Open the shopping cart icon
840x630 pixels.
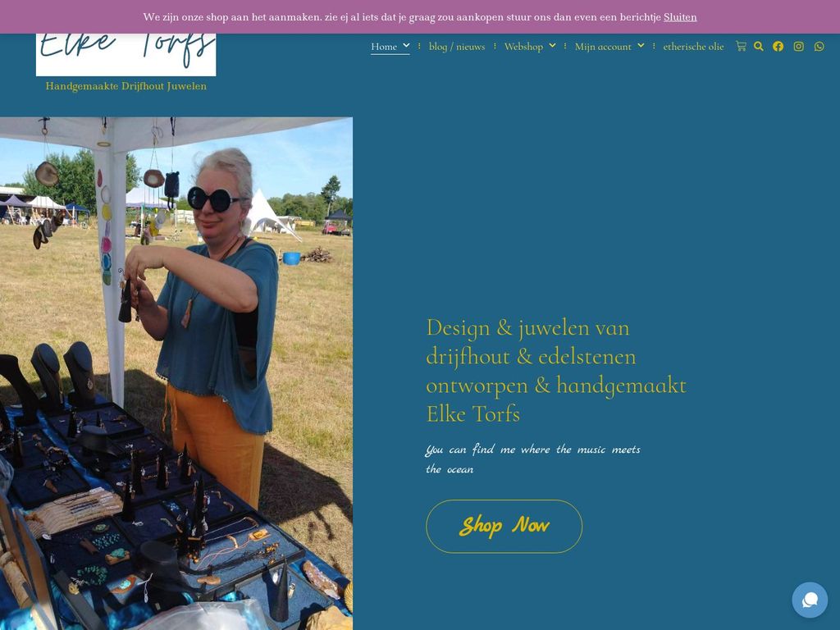tap(741, 46)
